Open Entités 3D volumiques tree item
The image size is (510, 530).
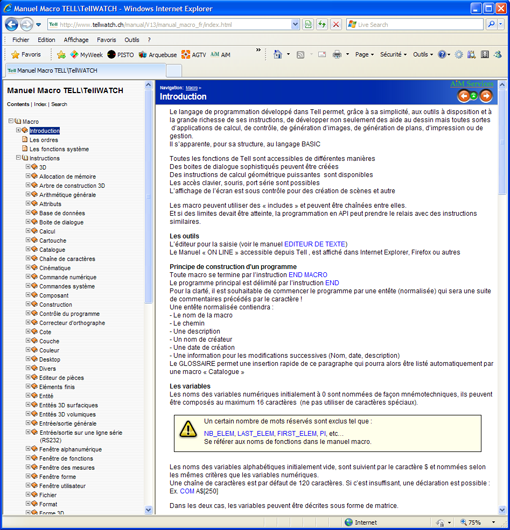67,414
